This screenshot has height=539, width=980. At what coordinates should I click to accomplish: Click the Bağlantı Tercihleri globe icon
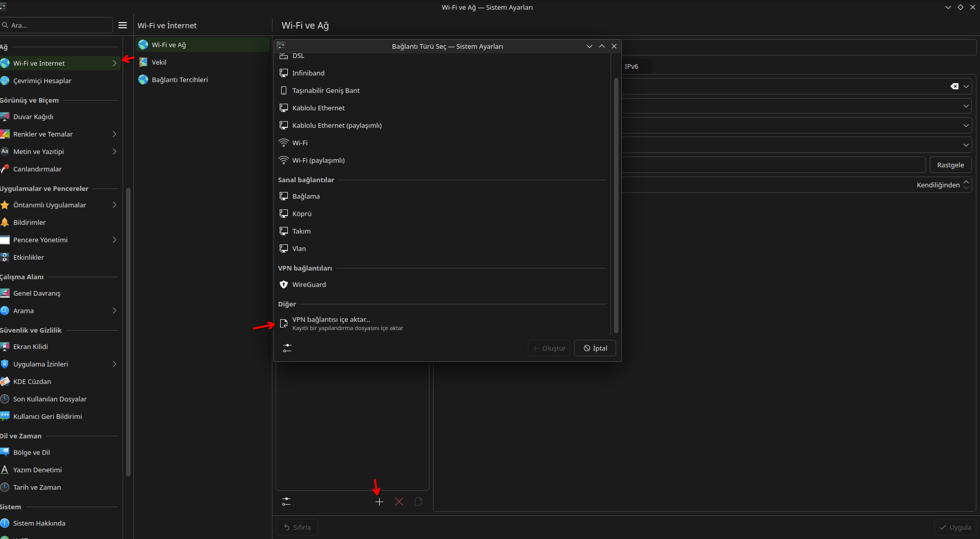(x=143, y=80)
